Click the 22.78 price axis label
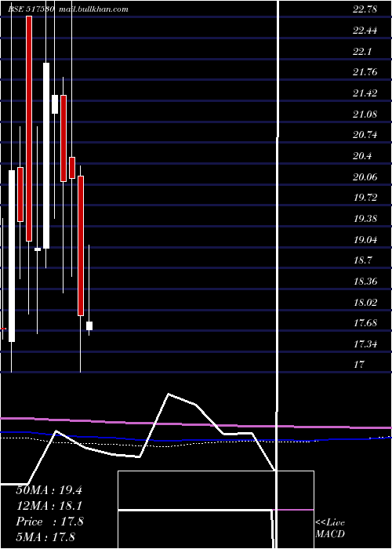This screenshot has width=392, height=549. pyautogui.click(x=365, y=9)
